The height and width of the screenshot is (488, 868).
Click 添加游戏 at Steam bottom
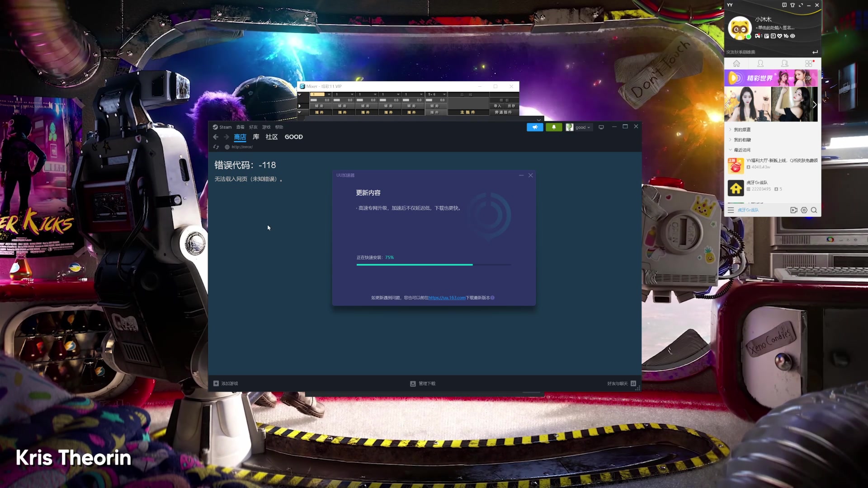pos(226,384)
